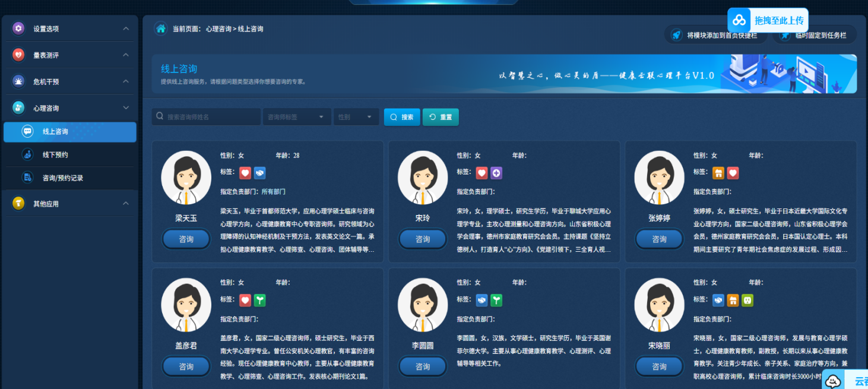Click the blue handshake tag on 李圆圆's card
This screenshot has height=389, width=868.
coord(481,300)
